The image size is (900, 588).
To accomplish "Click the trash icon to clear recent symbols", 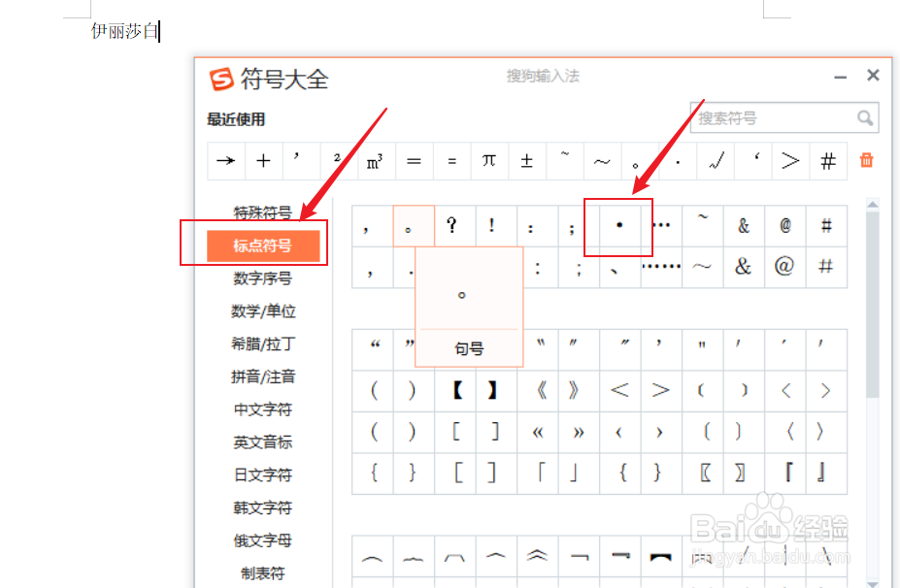I will (867, 161).
